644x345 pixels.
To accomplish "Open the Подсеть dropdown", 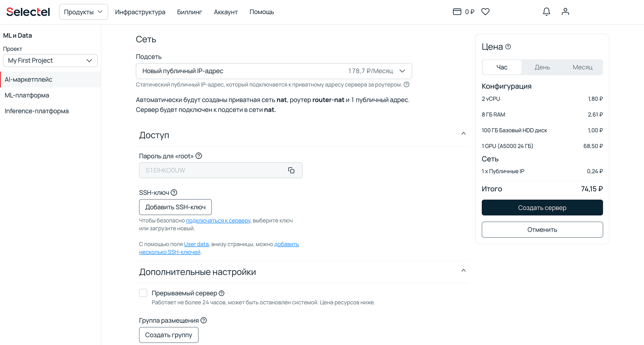I will tap(274, 71).
